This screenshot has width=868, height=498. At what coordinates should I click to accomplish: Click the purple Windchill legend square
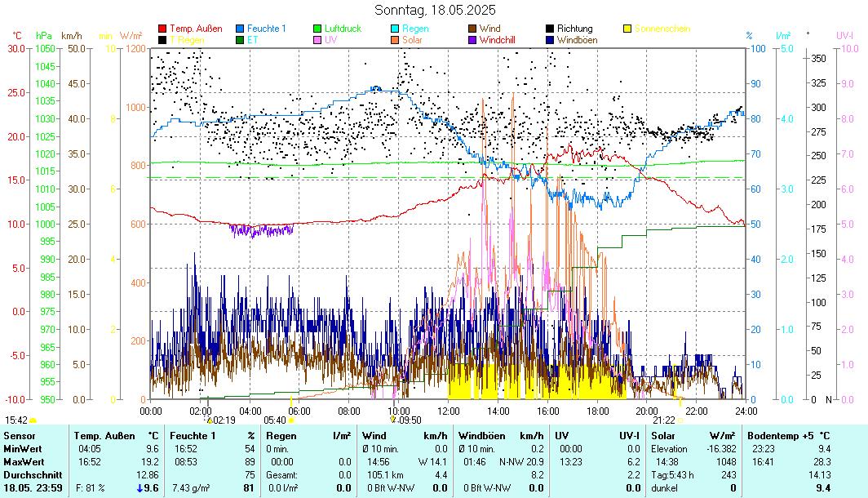pos(473,39)
